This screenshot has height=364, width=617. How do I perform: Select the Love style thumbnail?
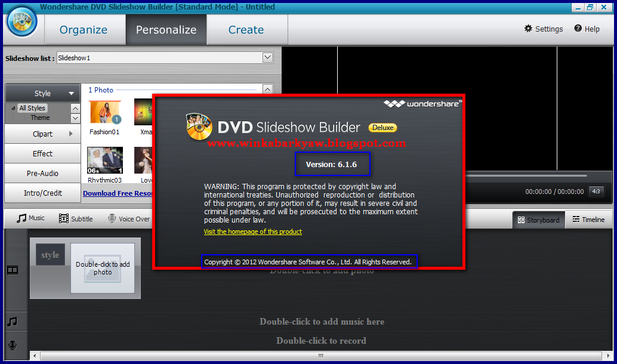coord(143,161)
